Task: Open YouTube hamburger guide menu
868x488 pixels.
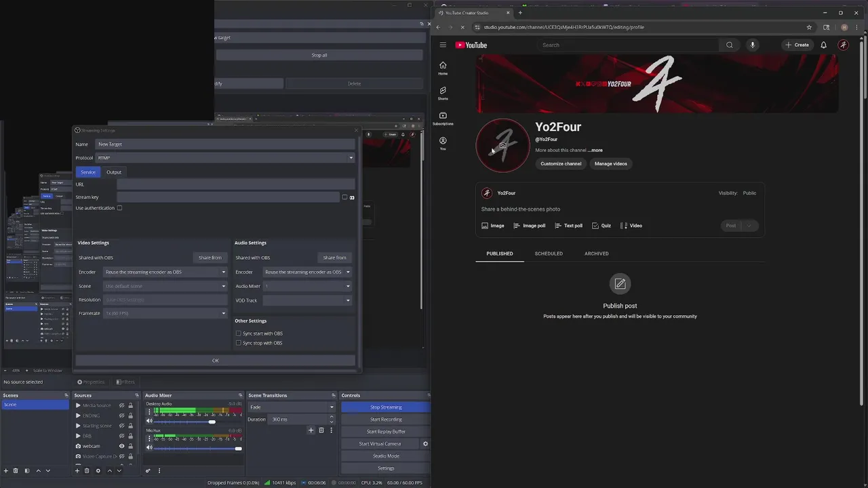Action: point(443,45)
